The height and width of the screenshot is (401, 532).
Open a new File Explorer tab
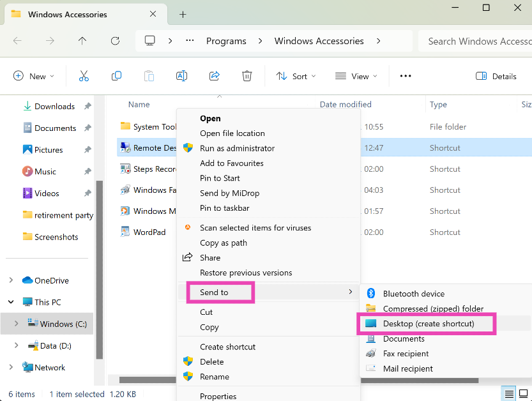[x=183, y=14]
